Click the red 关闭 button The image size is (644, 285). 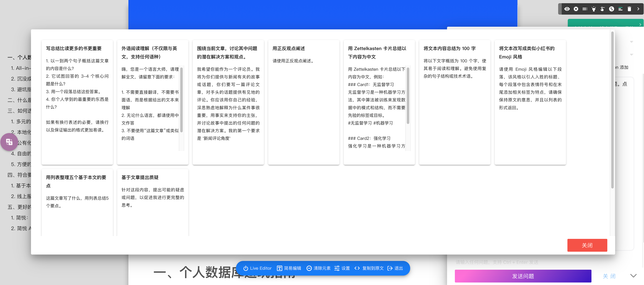(587, 245)
